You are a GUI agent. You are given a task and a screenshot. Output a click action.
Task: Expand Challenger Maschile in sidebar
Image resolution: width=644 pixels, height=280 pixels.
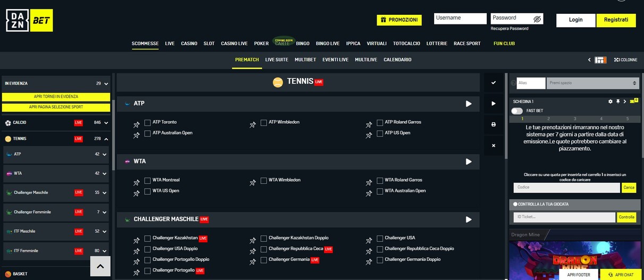point(56,192)
